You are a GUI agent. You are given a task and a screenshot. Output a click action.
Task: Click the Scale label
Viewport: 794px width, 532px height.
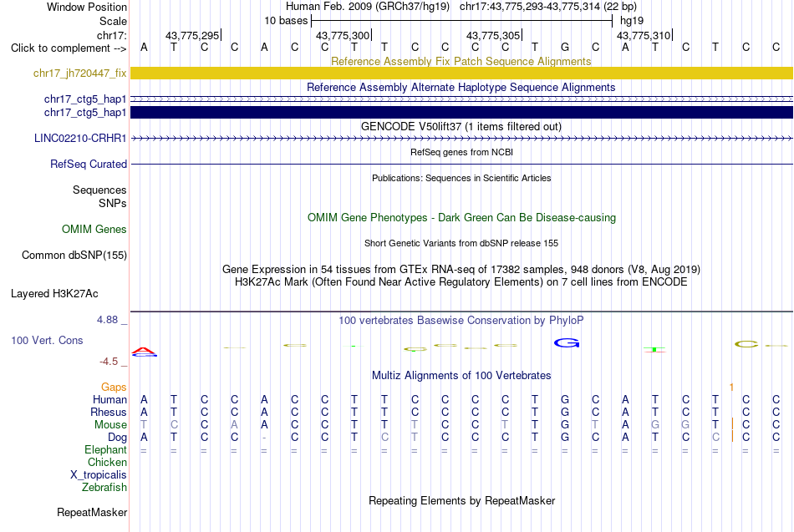point(114,21)
